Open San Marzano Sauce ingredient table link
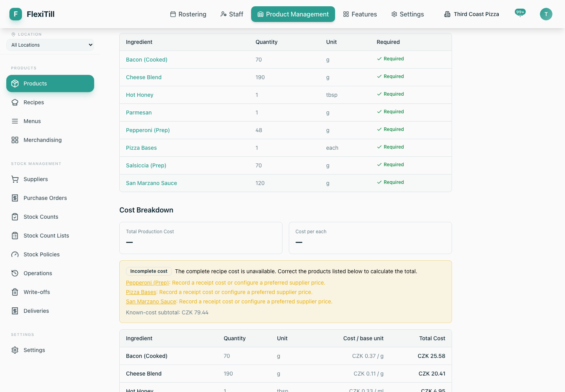Screen dimensions: 565x392 pos(151,183)
